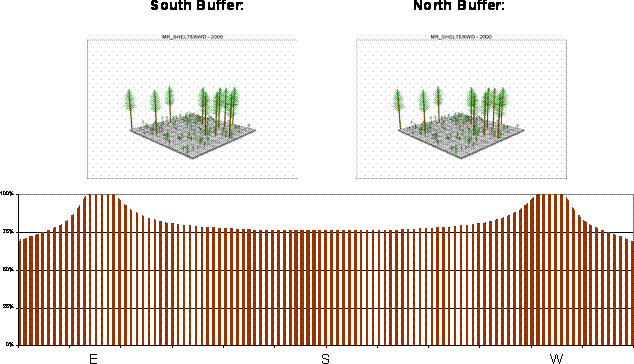The width and height of the screenshot is (634, 364).
Task: Select the 75% y-axis label
Action: pyautogui.click(x=8, y=232)
